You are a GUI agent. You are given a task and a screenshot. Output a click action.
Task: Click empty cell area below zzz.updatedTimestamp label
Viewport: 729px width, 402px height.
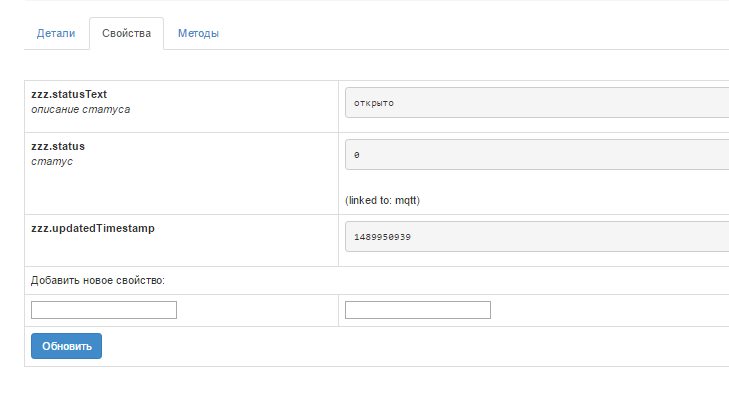tap(180, 252)
